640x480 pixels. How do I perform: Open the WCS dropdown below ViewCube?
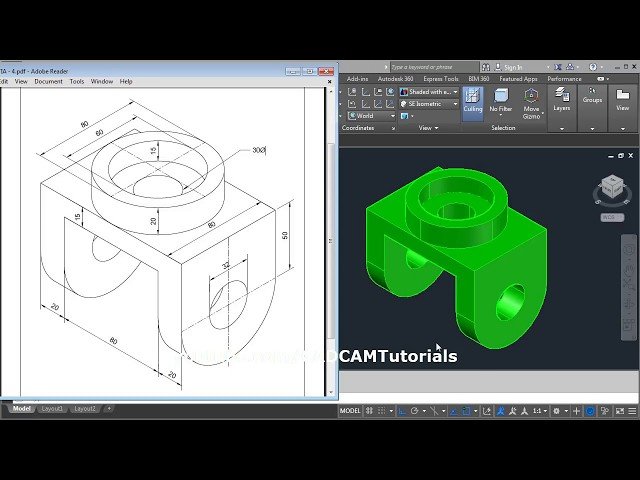tap(612, 217)
